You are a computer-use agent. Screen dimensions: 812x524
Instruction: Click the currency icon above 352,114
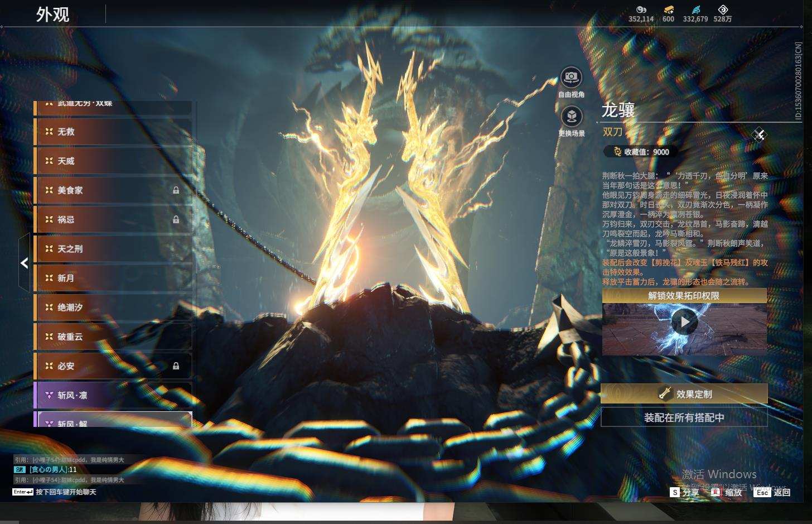click(641, 9)
